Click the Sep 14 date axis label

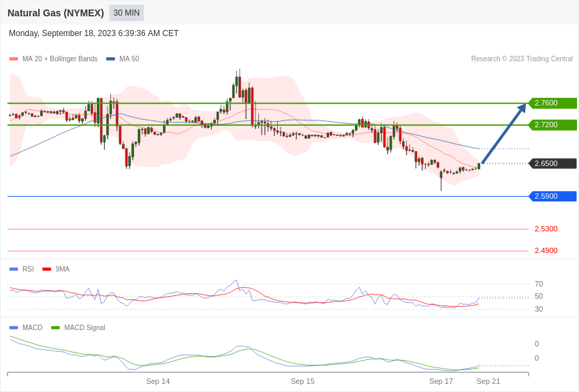tap(158, 381)
